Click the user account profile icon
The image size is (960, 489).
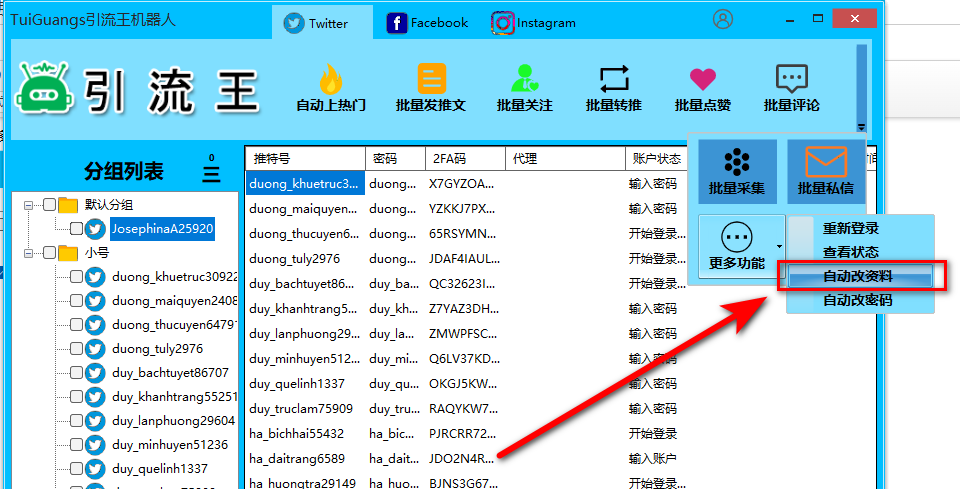pyautogui.click(x=723, y=19)
